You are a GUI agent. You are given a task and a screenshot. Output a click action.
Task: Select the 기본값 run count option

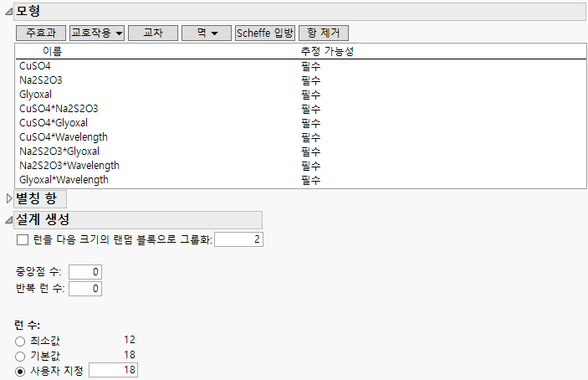pos(20,357)
